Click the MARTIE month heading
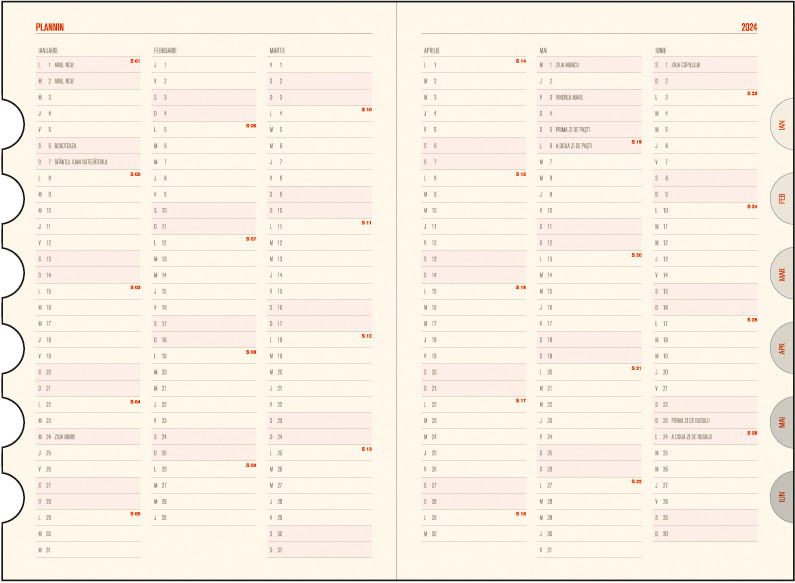Image resolution: width=795 pixels, height=583 pixels. [x=277, y=49]
